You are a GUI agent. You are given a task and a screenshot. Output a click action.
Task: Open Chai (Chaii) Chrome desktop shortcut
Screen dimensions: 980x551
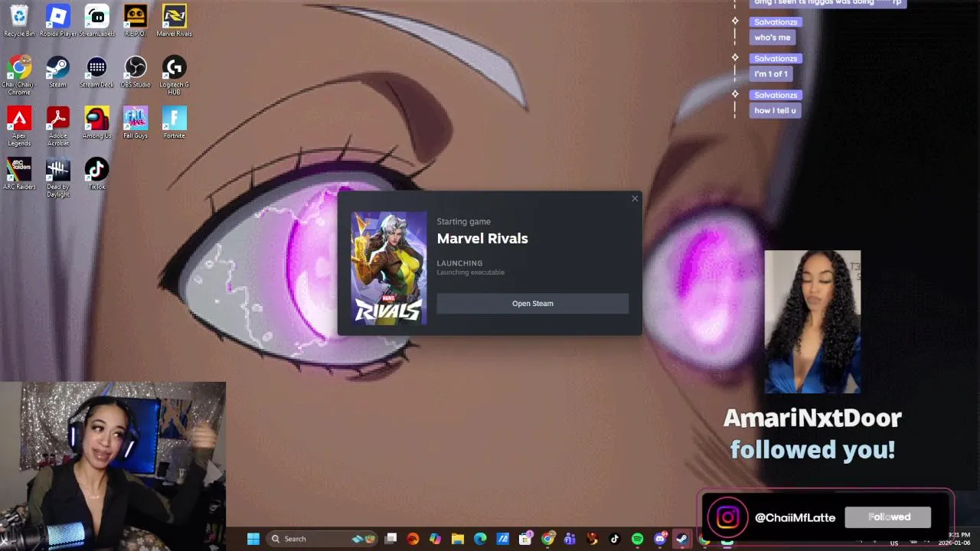pyautogui.click(x=19, y=75)
